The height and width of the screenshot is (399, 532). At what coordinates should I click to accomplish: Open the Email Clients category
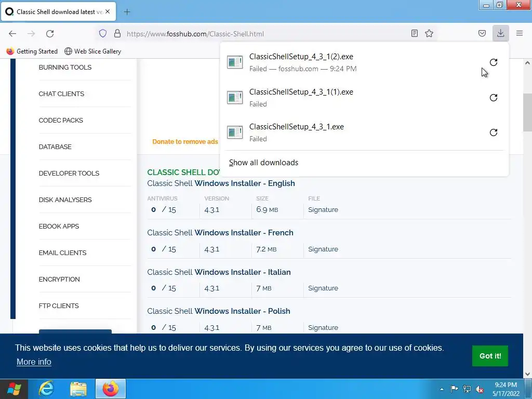pyautogui.click(x=62, y=252)
